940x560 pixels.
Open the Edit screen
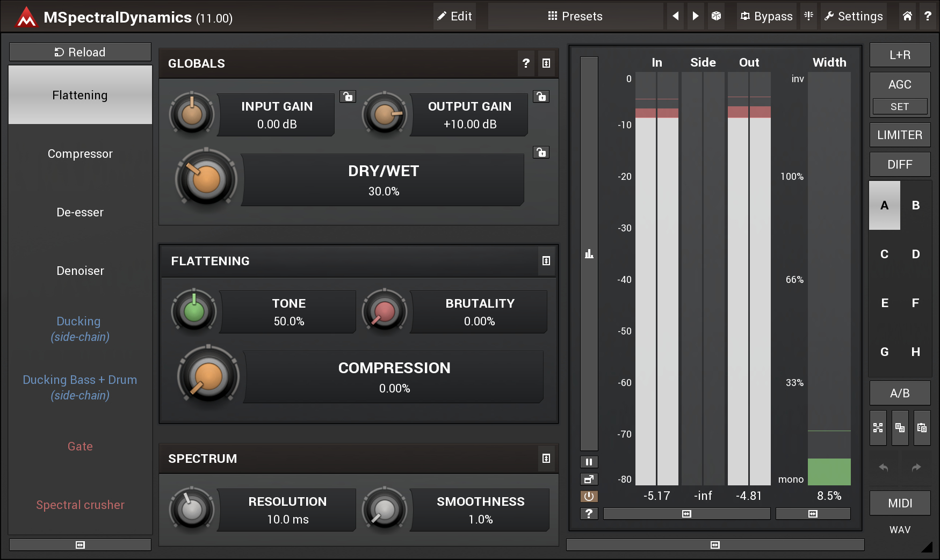point(454,16)
